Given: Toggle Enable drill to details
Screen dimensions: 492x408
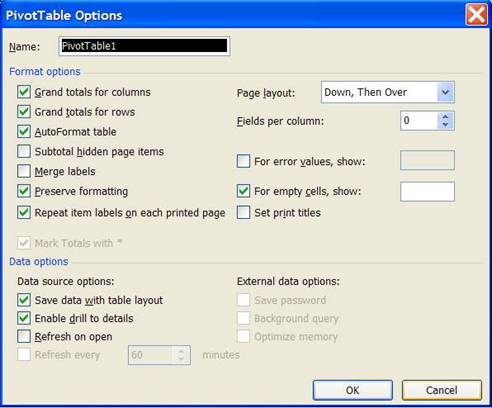Looking at the screenshot, I should coord(24,318).
